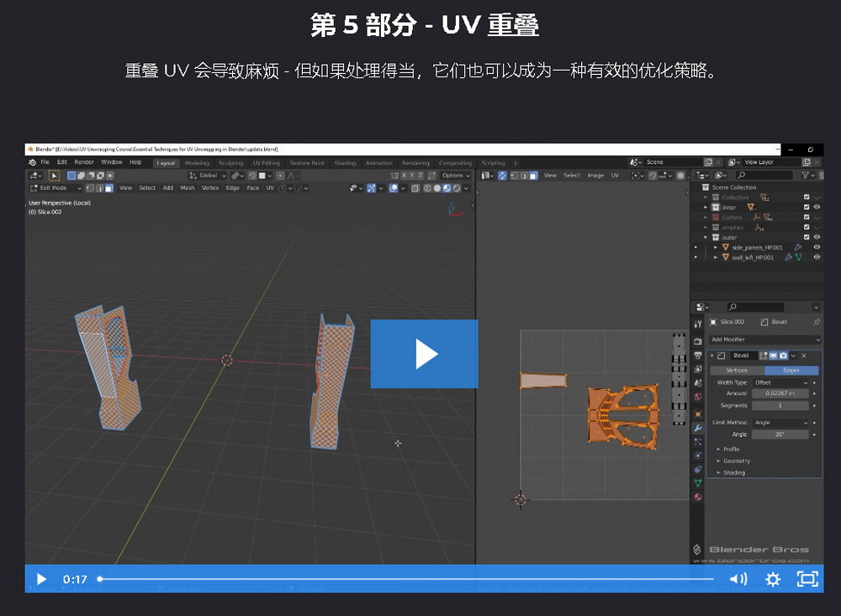841x616 pixels.
Task: Click the Segments value field
Action: [780, 406]
